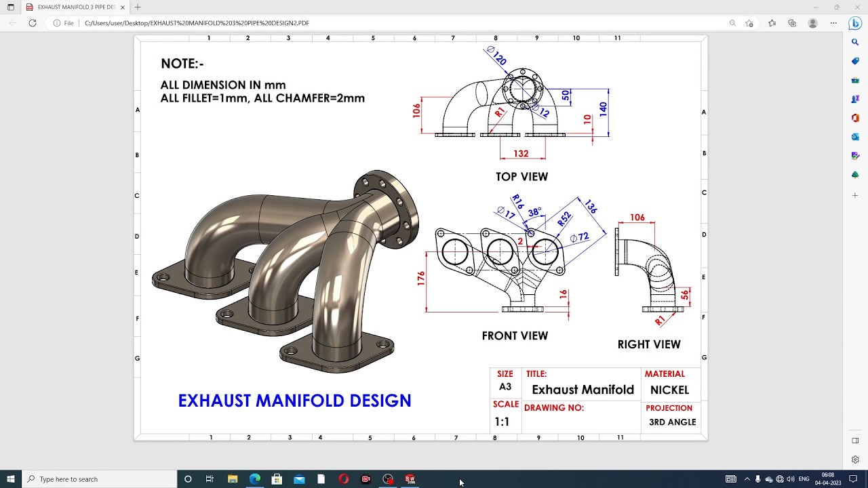The width and height of the screenshot is (868, 488).
Task: Reload the PDF page
Action: pos(32,23)
